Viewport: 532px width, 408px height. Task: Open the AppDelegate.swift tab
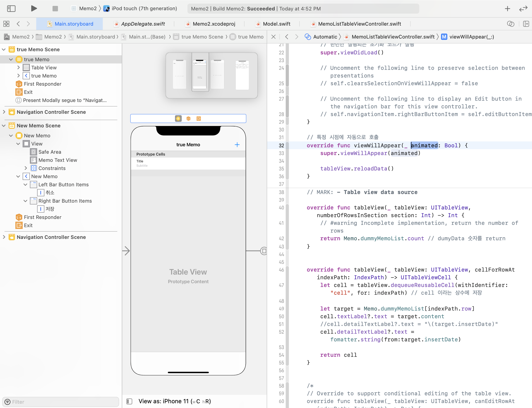tap(143, 24)
